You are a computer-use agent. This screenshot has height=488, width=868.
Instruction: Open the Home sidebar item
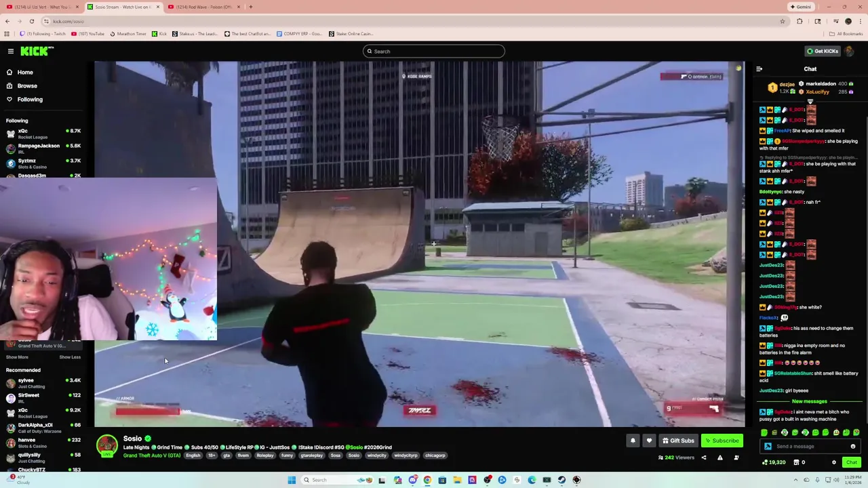coord(25,72)
